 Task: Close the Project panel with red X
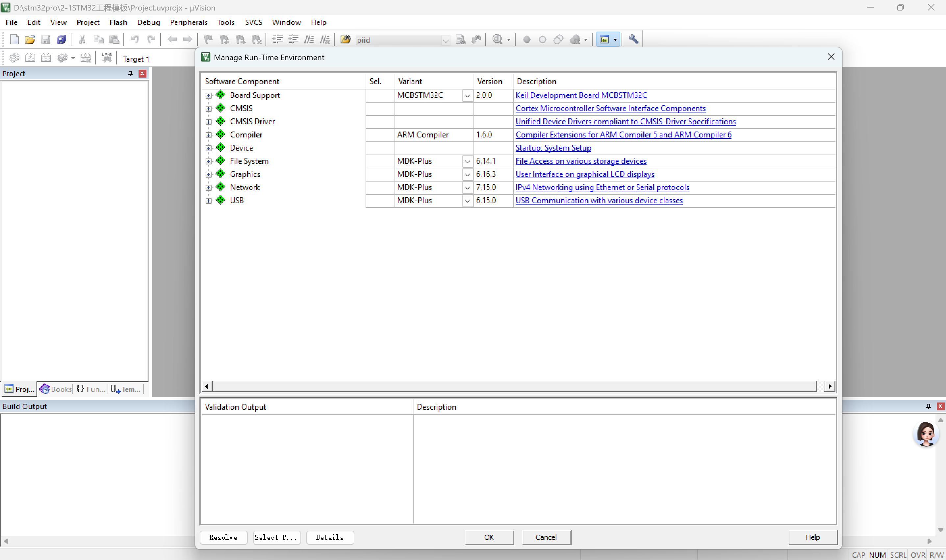tap(142, 74)
